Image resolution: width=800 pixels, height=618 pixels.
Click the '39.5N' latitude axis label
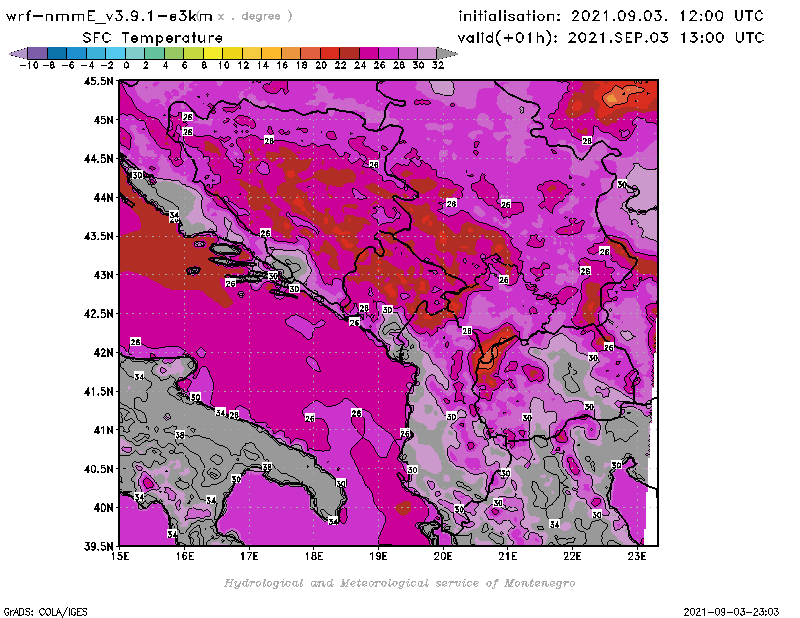click(x=98, y=547)
